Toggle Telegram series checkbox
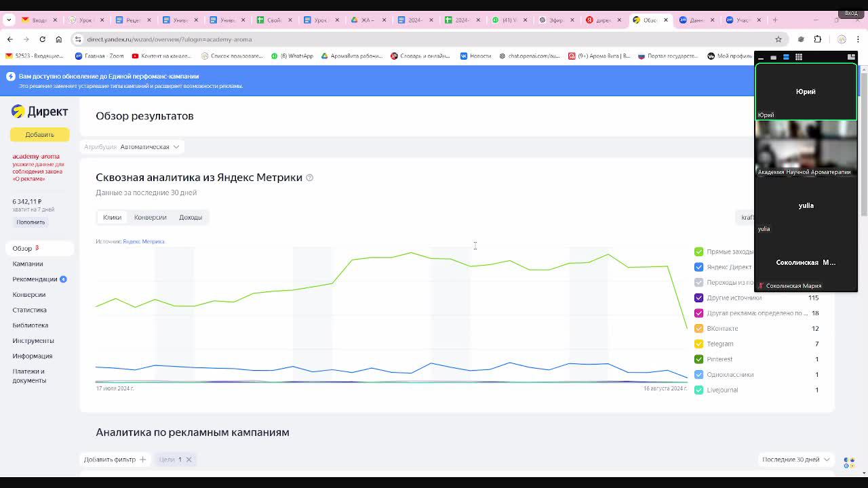The height and width of the screenshot is (488, 868). pyautogui.click(x=698, y=344)
